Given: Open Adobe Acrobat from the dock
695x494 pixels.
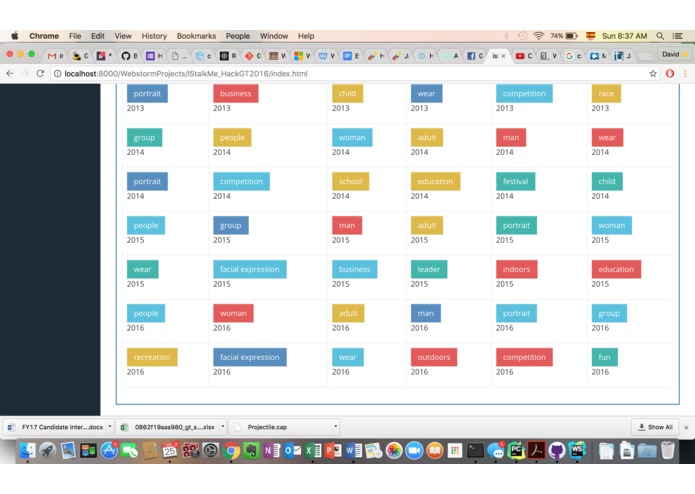Looking at the screenshot, I should 536,451.
